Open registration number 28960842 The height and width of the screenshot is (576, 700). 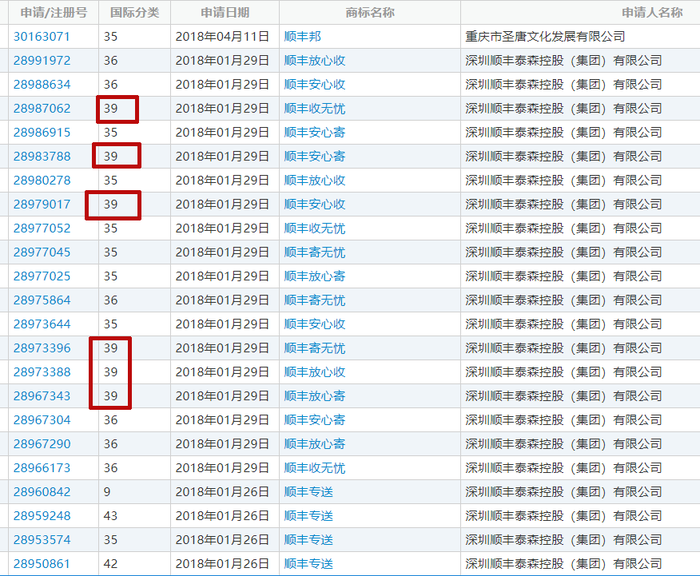pyautogui.click(x=42, y=493)
